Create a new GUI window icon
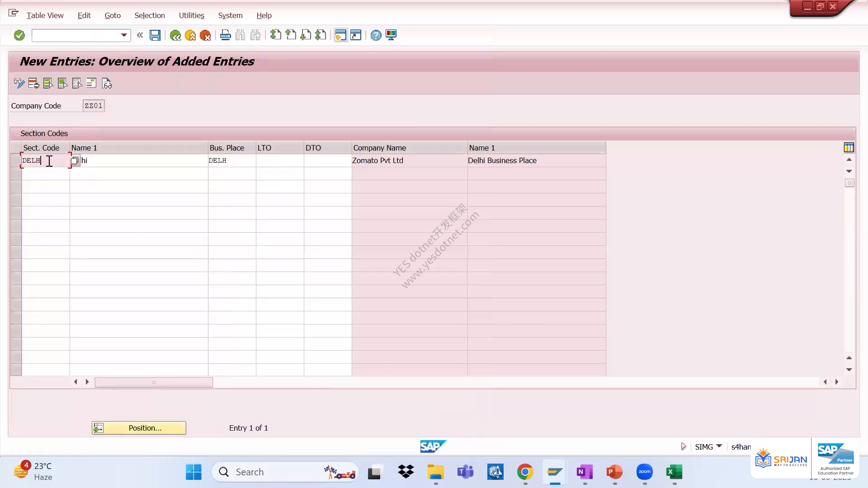Image resolution: width=868 pixels, height=488 pixels. 341,35
